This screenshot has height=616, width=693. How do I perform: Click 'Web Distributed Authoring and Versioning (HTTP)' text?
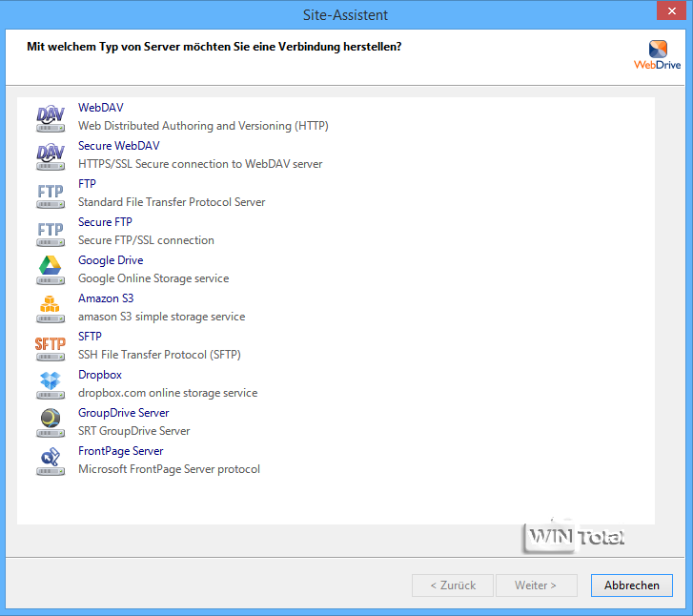pyautogui.click(x=203, y=126)
